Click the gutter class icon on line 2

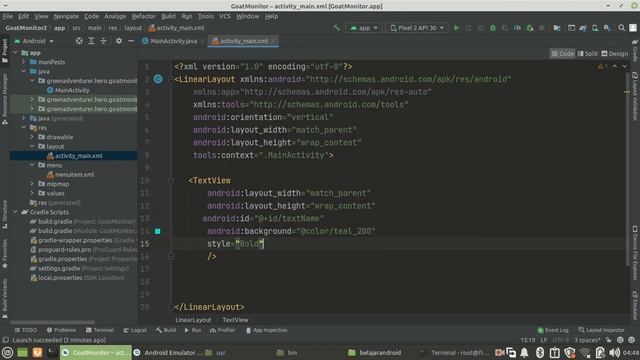pos(158,79)
